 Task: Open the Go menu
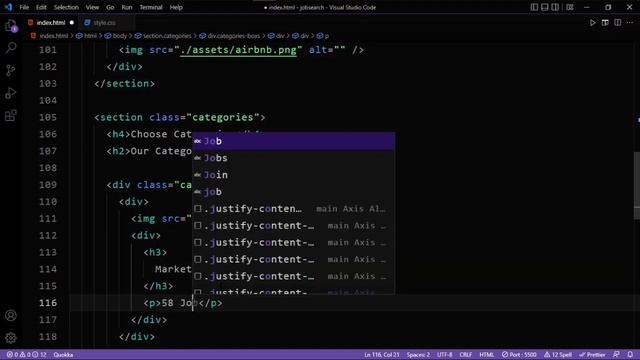pos(110,7)
